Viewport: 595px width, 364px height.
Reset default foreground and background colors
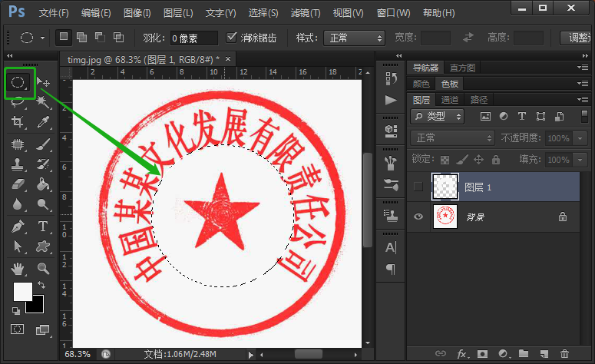16,311
